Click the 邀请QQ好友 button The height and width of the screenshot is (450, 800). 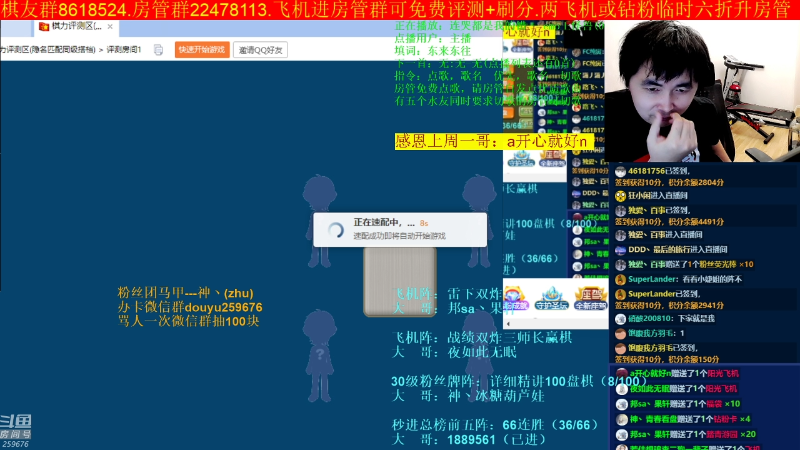tap(260, 50)
